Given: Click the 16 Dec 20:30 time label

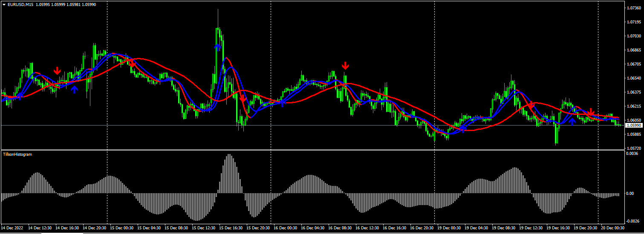Looking at the screenshot, I should 422,228.
